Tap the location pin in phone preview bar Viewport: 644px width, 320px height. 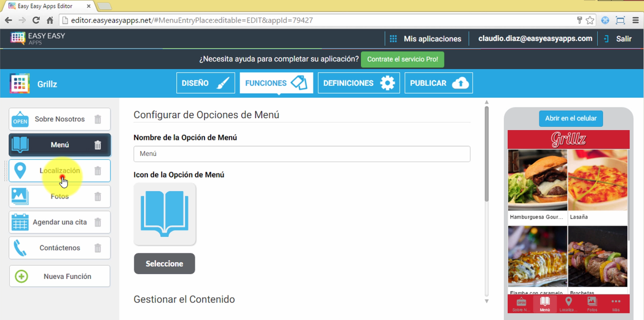(x=568, y=304)
